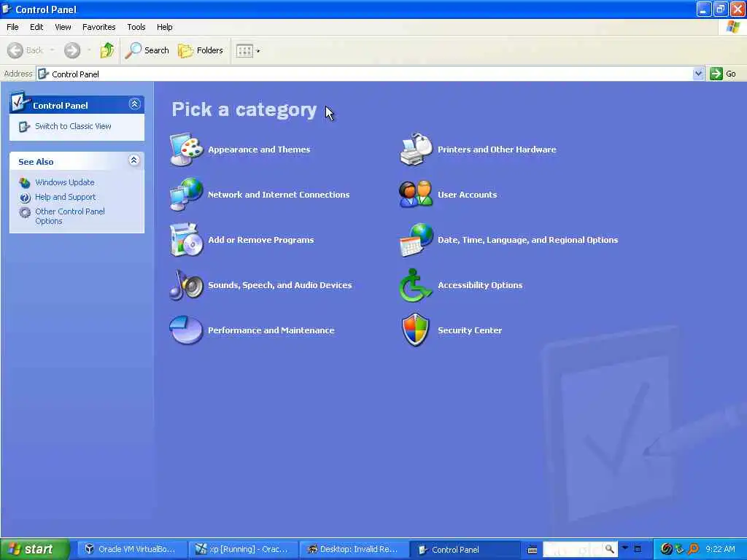The image size is (747, 560).
Task: Open the taskbar search options dropdown arrow
Action: coord(625,548)
